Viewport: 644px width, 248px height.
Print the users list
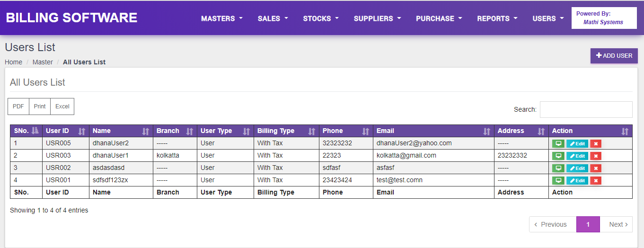pos(40,106)
